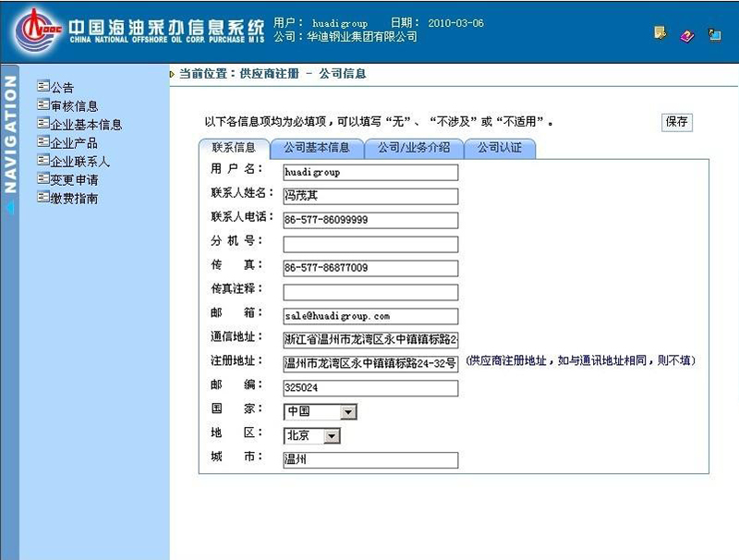Screen dimensions: 739x560
Task: Click the 保存 save button
Action: (x=675, y=121)
